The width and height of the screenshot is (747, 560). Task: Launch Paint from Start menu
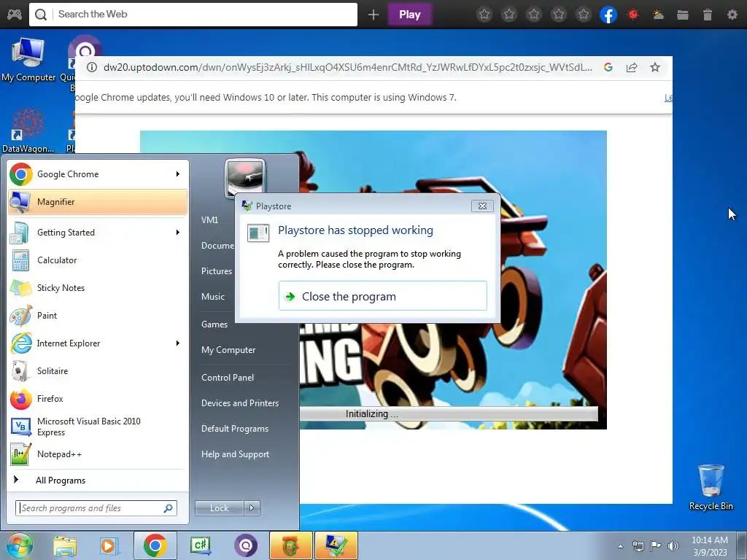click(x=98, y=315)
